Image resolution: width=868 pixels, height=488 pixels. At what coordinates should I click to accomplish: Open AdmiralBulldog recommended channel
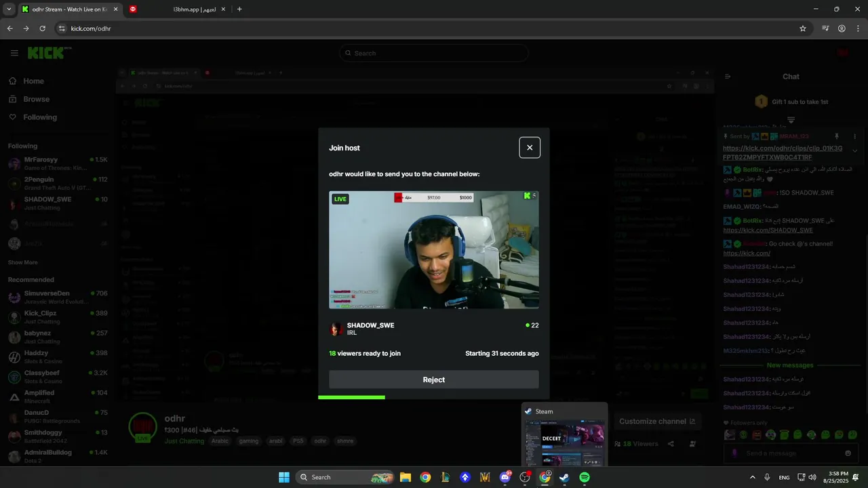point(58,456)
